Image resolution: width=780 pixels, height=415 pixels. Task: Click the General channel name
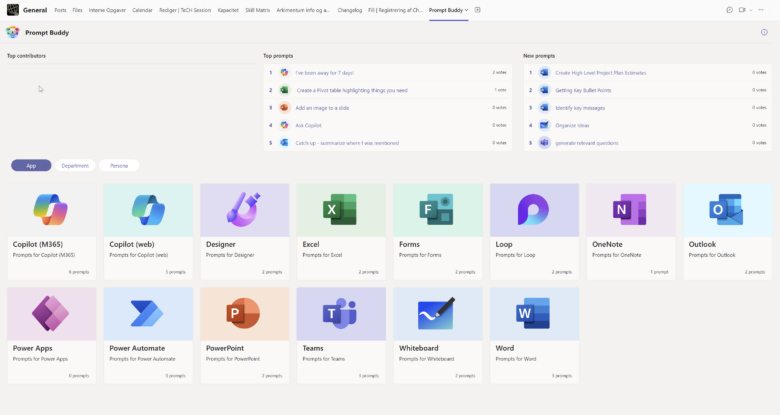click(35, 10)
